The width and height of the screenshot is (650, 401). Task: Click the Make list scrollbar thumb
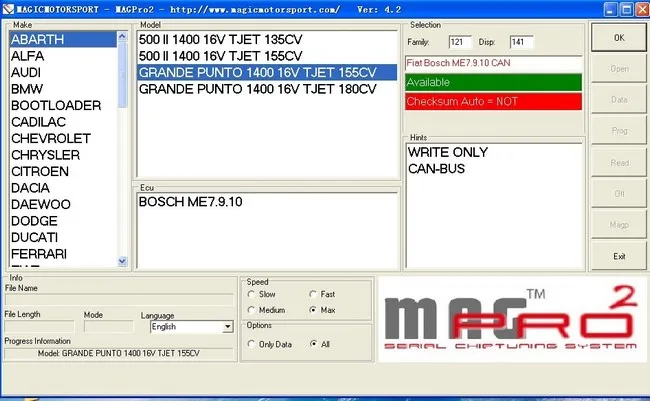pyautogui.click(x=122, y=75)
